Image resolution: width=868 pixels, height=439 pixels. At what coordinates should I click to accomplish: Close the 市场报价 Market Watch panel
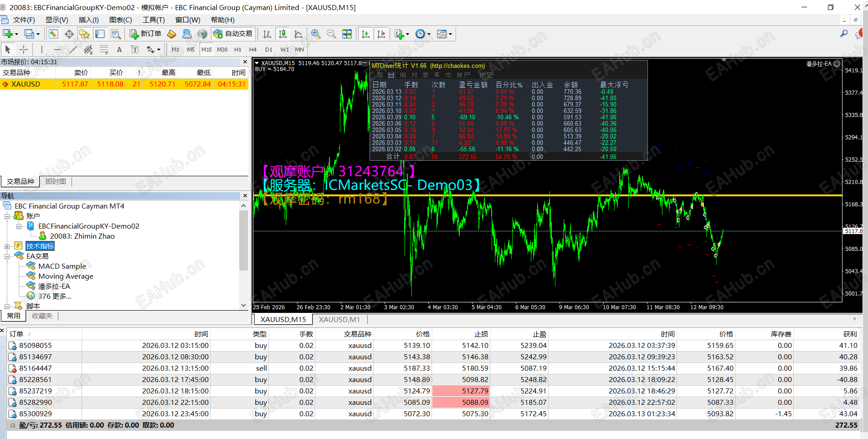pos(245,62)
